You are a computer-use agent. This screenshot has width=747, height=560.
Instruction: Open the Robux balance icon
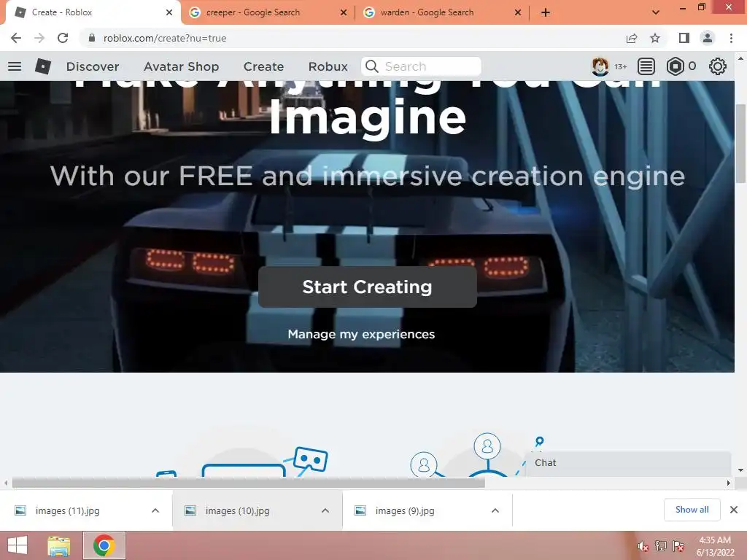(675, 66)
